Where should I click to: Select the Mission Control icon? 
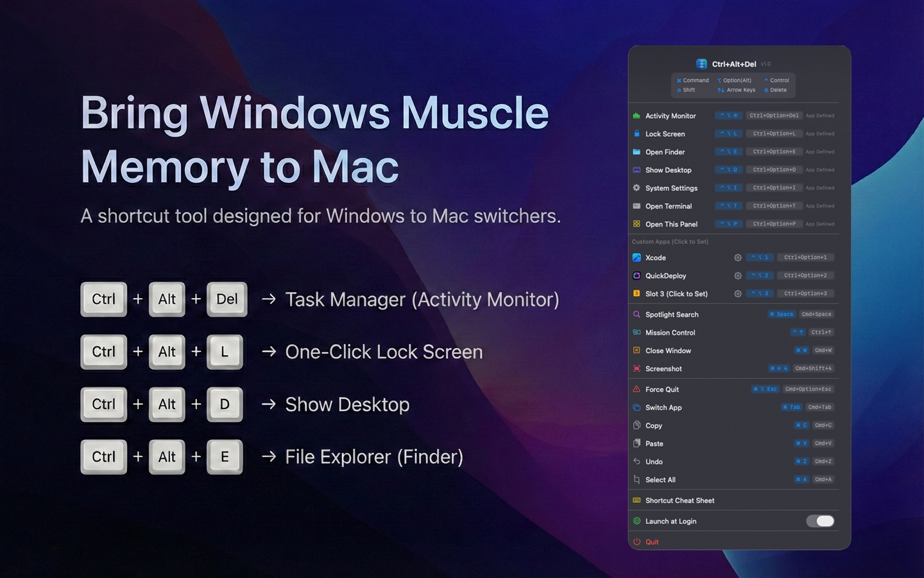click(636, 332)
